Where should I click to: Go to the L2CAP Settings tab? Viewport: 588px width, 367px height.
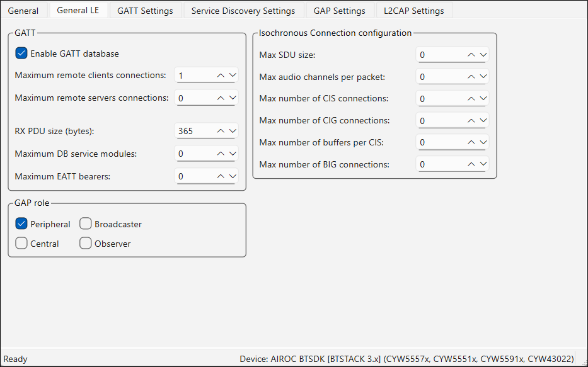coord(413,11)
